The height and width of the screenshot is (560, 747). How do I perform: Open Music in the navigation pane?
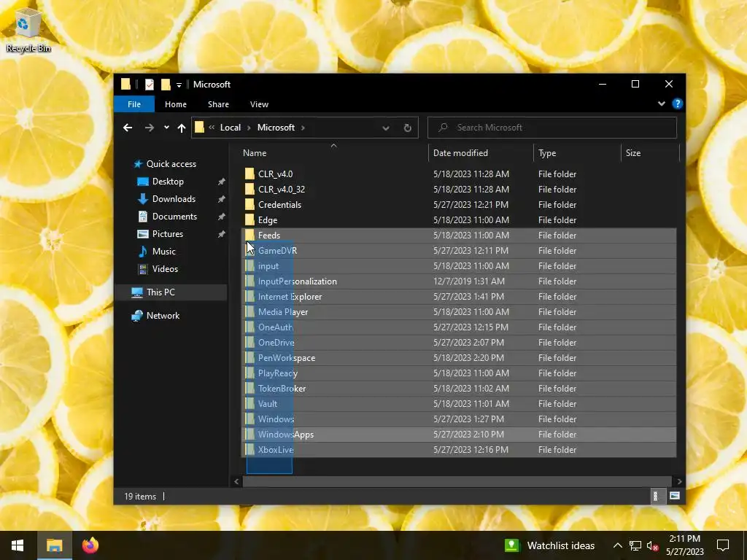(x=164, y=252)
